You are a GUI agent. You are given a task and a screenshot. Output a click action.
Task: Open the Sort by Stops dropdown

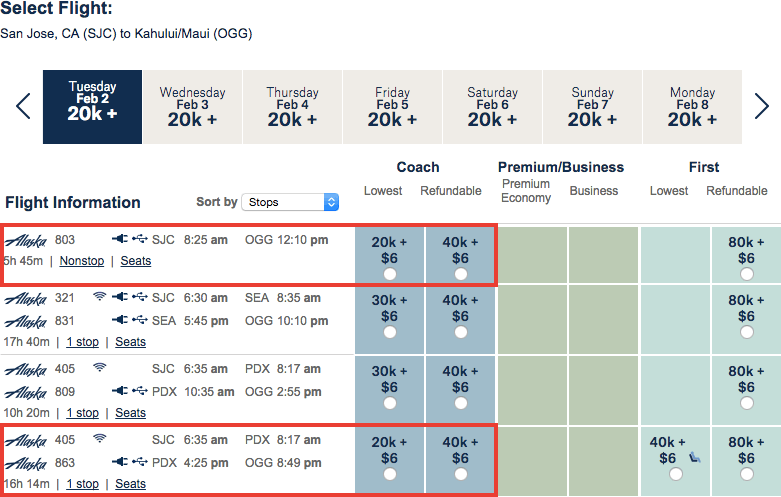pyautogui.click(x=290, y=202)
